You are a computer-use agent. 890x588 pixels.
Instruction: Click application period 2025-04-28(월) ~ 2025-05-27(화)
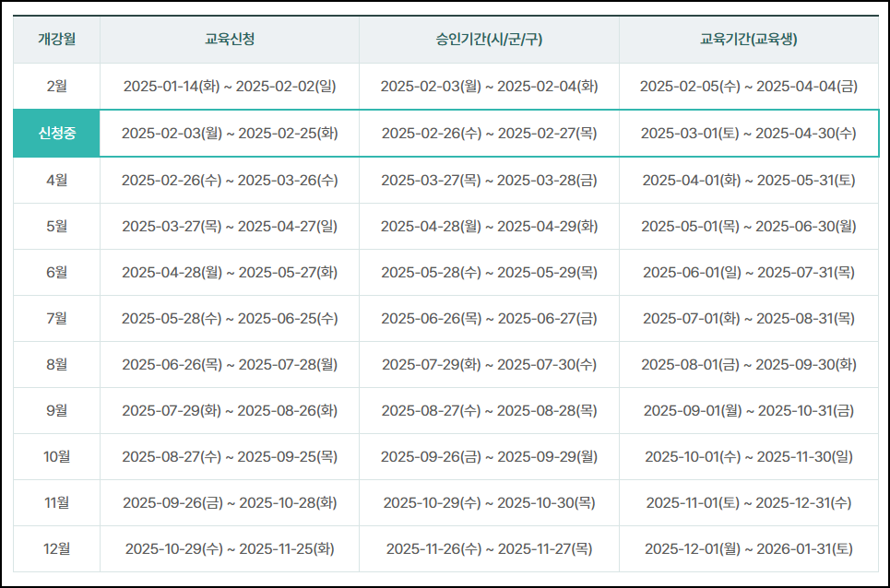(x=230, y=272)
